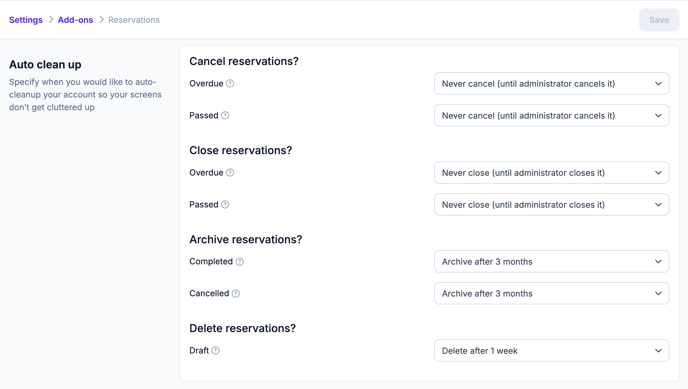The width and height of the screenshot is (688, 389).
Task: Open help icon for Close Passed
Action: 225,204
